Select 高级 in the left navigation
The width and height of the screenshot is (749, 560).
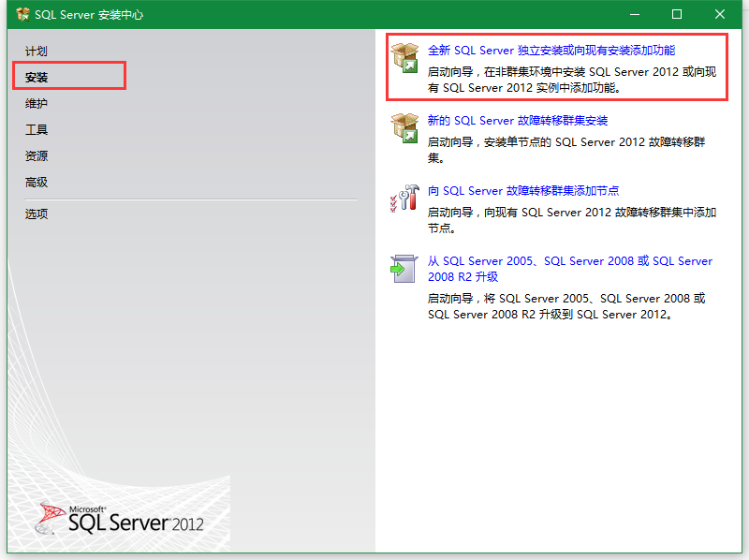[x=37, y=183]
